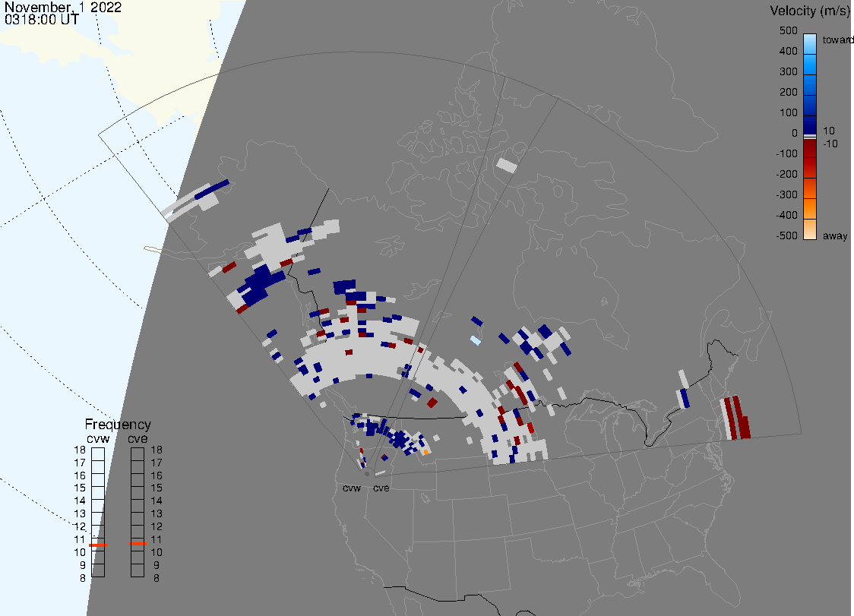Viewport: 854px width, 616px height.
Task: Pick the peach swatch at velocity bar bottom
Action: (810, 229)
